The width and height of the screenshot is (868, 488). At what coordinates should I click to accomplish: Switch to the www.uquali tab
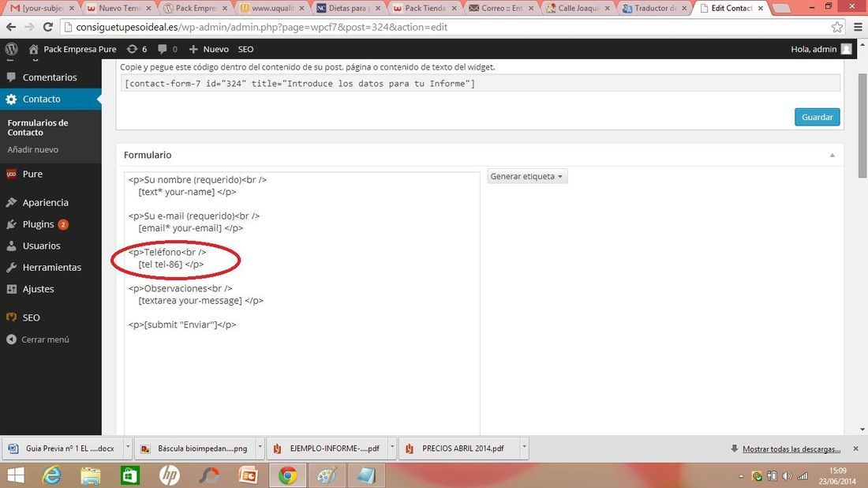click(271, 9)
